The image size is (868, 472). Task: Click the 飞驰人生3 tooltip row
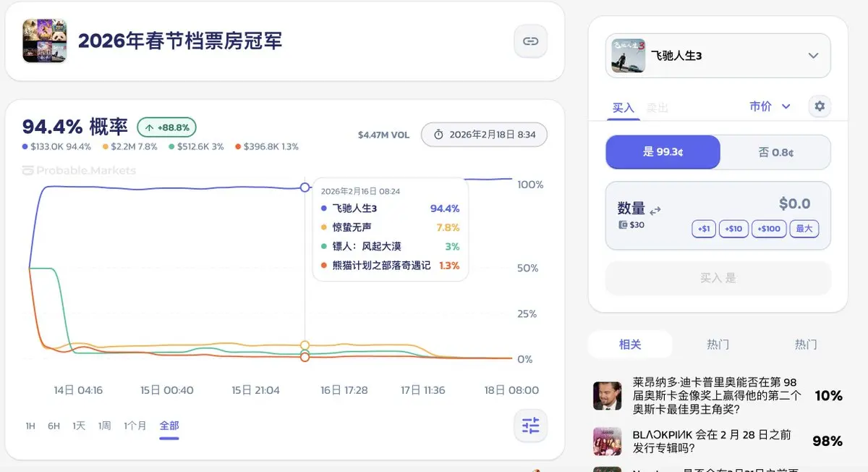pyautogui.click(x=390, y=208)
